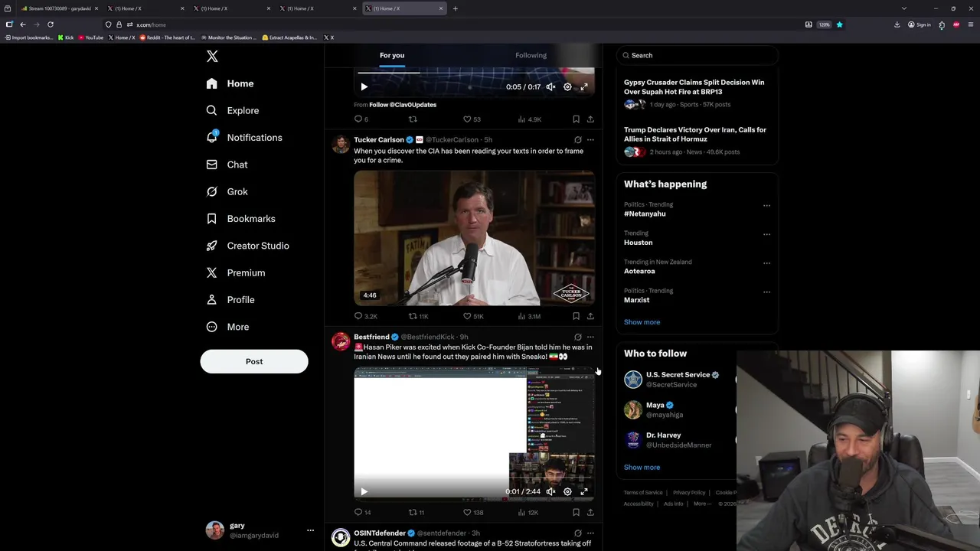The width and height of the screenshot is (980, 551).
Task: Like the Bestfriend post with 138 likes
Action: [473, 512]
